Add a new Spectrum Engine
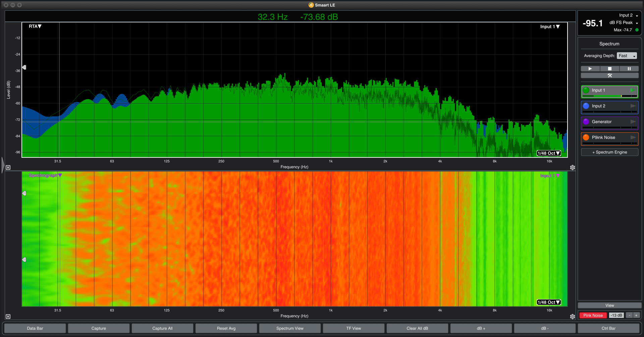The height and width of the screenshot is (337, 644). [610, 152]
